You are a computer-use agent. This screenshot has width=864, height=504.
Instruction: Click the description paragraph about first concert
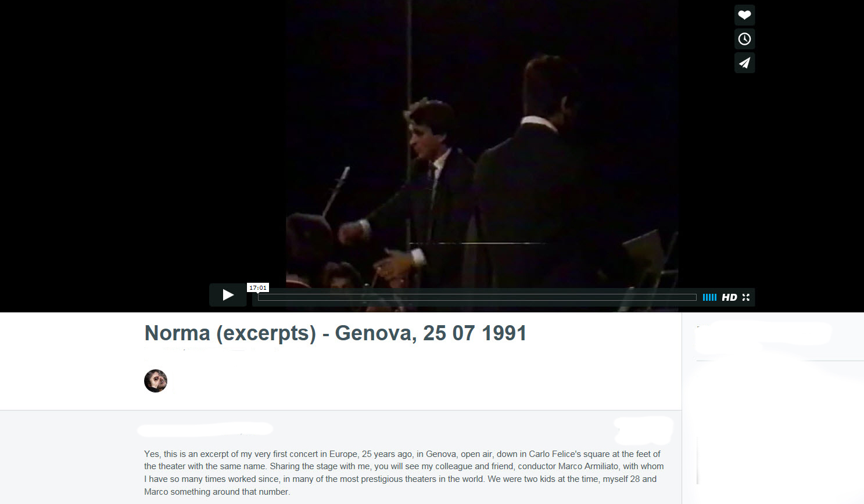coord(404,473)
